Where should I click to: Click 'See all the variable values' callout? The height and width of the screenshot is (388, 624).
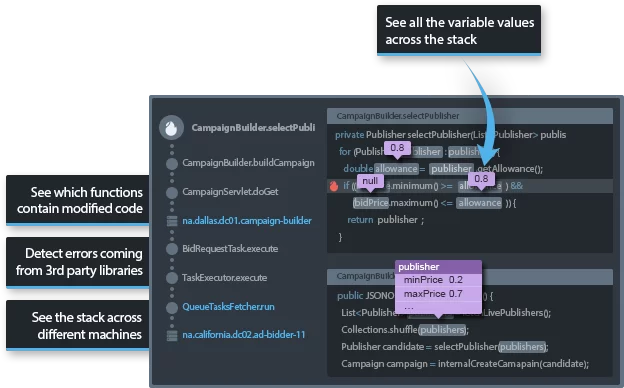[459, 30]
